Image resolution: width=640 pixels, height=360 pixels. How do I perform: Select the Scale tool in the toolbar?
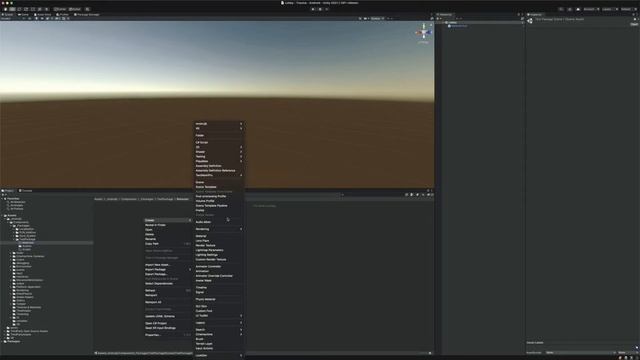pos(26,9)
